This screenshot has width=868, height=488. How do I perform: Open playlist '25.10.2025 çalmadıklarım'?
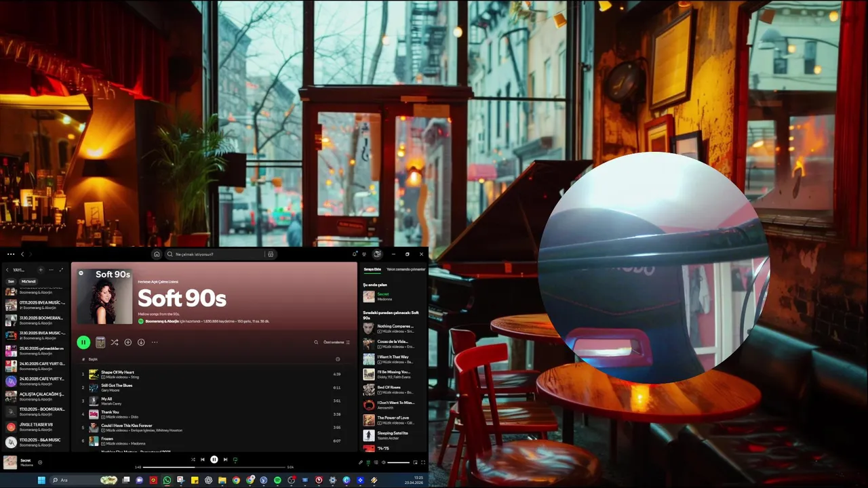[35, 350]
